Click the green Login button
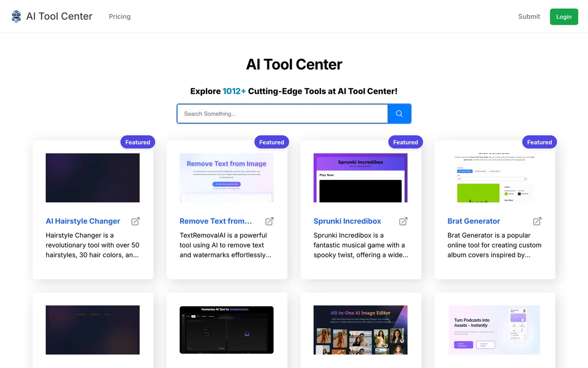This screenshot has height=368, width=588. coord(564,17)
